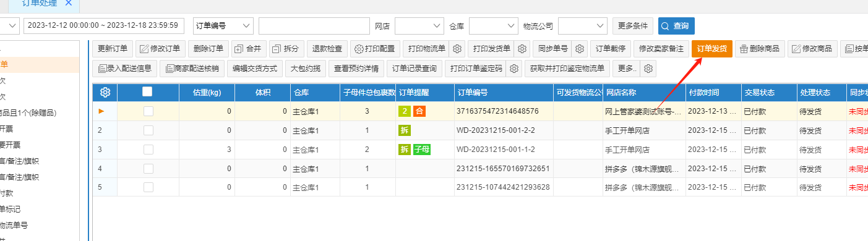Expand the 更多.. toolbar menu

click(x=626, y=69)
